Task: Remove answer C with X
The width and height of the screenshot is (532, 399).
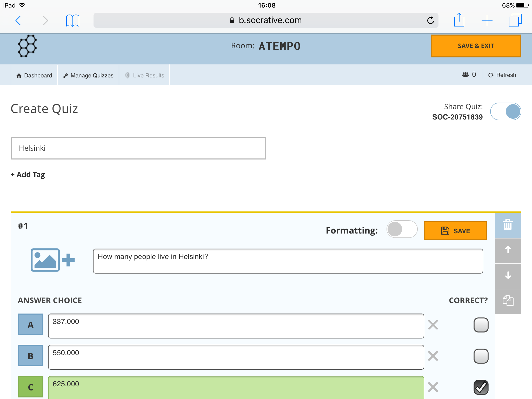Action: tap(433, 387)
